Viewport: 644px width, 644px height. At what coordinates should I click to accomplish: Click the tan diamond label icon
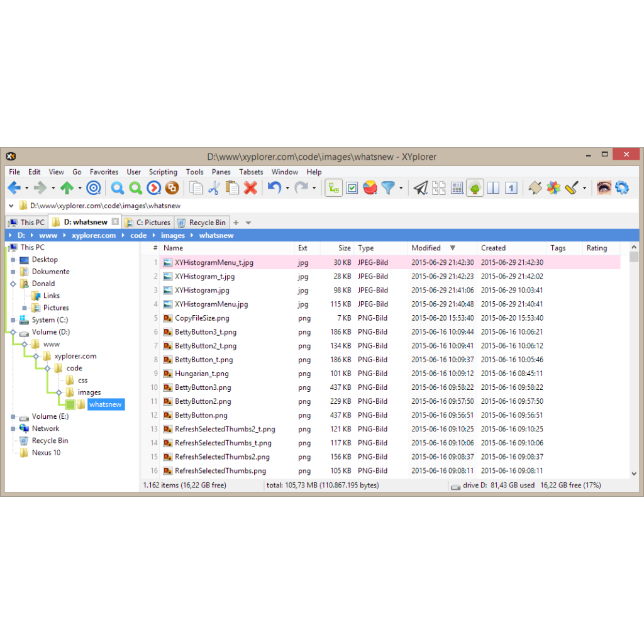[x=535, y=188]
